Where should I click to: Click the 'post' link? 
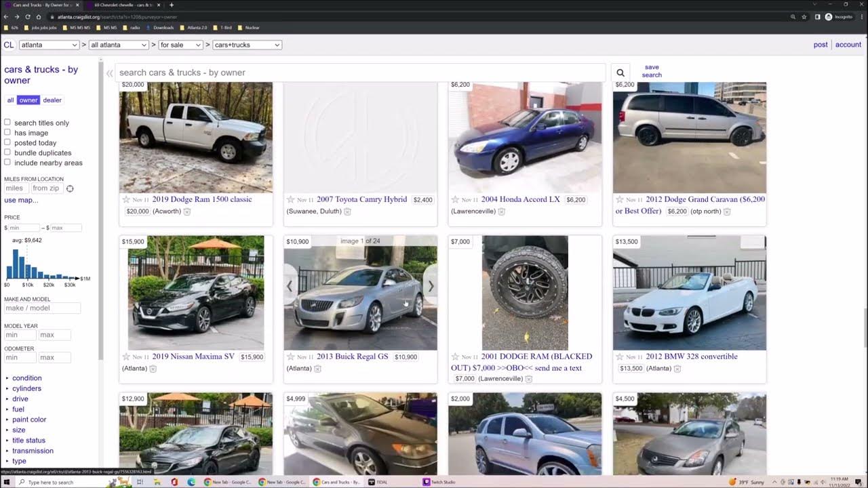(821, 45)
